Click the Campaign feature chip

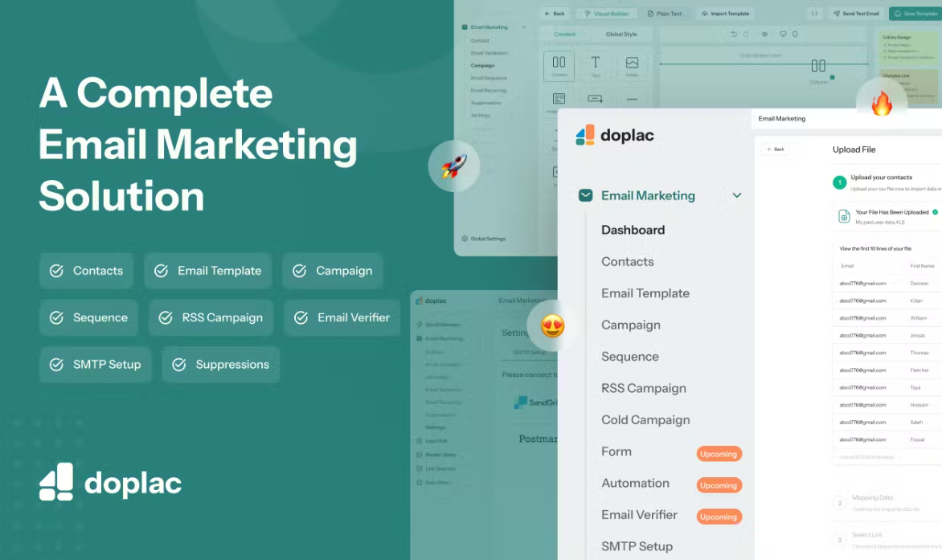(332, 271)
